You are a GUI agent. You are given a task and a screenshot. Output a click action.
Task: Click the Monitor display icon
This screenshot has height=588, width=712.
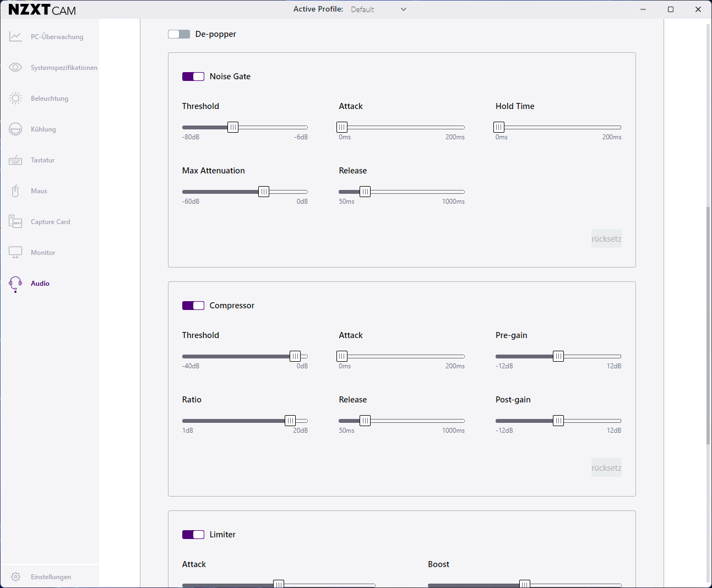15,253
